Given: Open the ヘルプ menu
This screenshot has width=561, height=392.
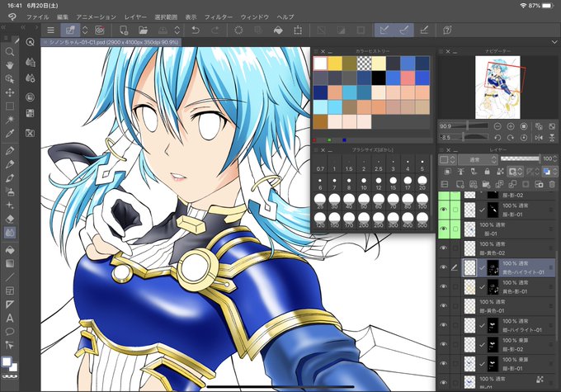Looking at the screenshot, I should coord(285,17).
